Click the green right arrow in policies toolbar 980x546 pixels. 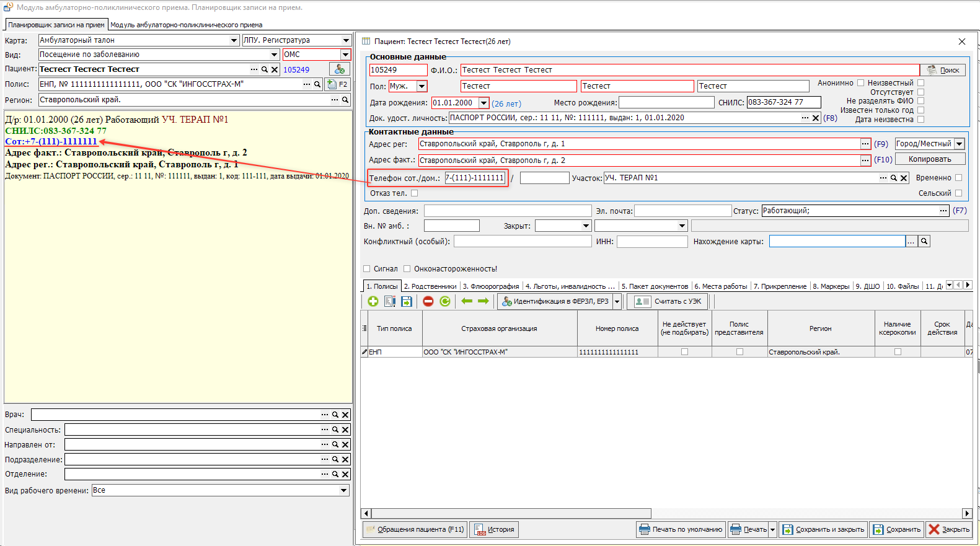pos(483,301)
